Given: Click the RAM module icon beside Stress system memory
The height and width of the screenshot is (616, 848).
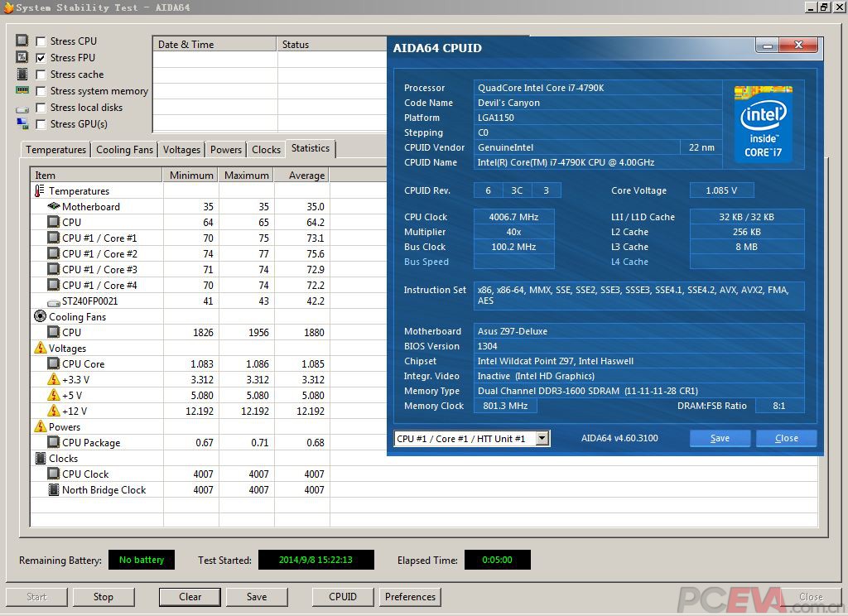Looking at the screenshot, I should pos(22,90).
